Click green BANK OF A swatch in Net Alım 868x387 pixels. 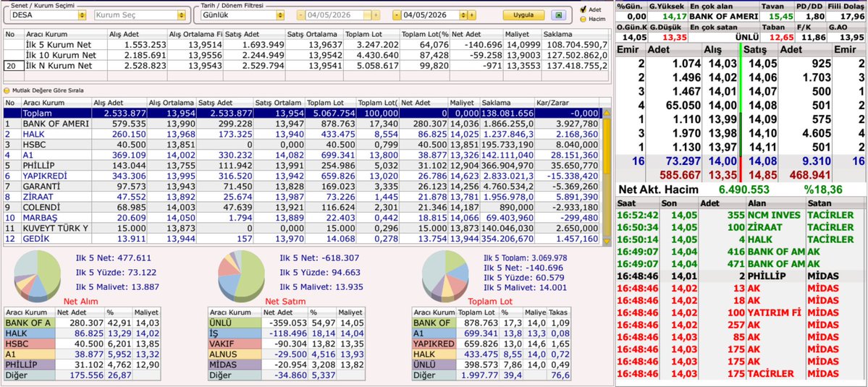29,323
